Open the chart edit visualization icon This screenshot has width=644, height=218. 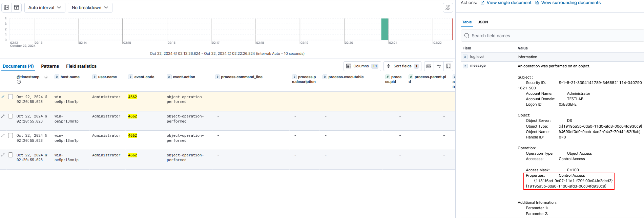(448, 7)
